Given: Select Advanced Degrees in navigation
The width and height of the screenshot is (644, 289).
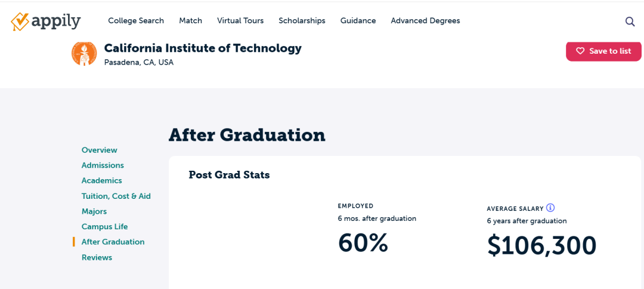Looking at the screenshot, I should pyautogui.click(x=426, y=20).
